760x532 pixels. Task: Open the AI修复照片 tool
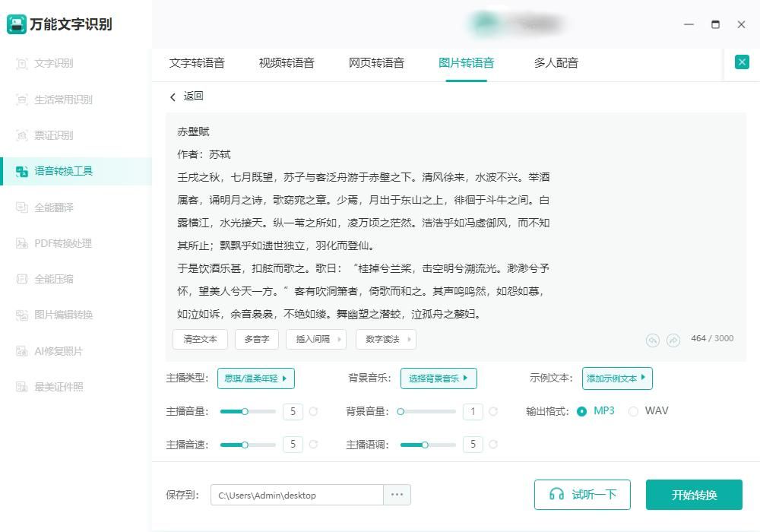coord(64,350)
